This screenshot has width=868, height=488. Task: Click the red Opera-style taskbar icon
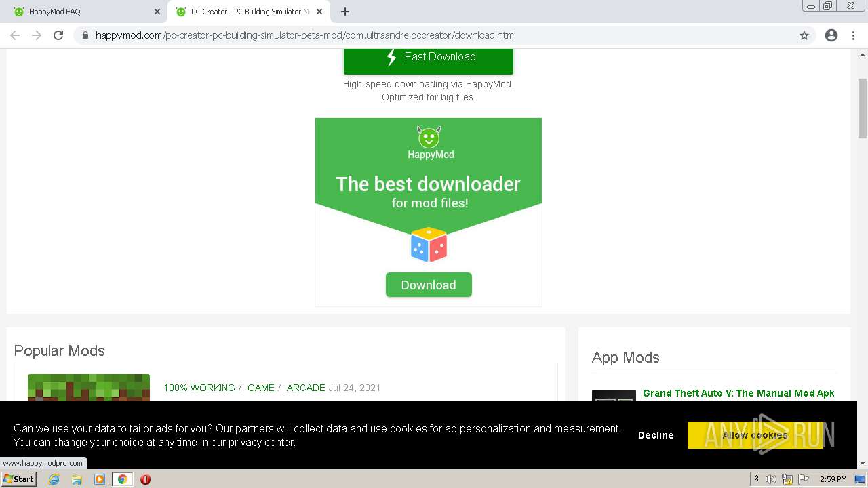coord(145,479)
